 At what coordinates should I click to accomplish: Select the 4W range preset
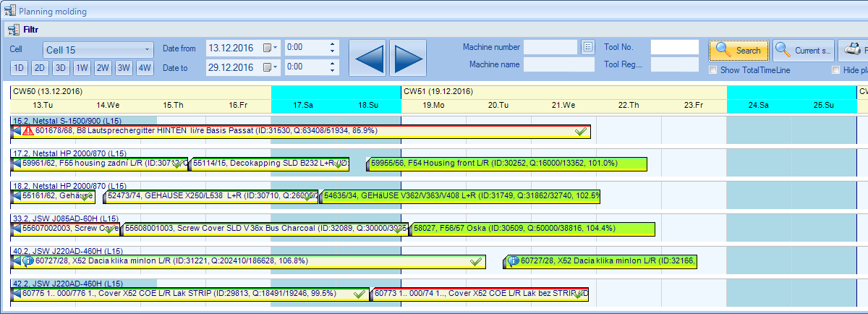pos(145,68)
